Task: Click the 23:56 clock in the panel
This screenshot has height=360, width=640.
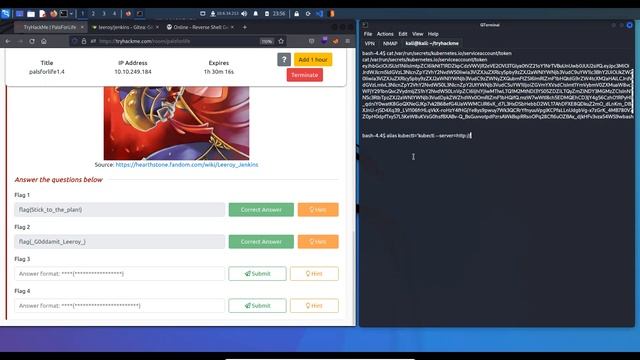Action: click(x=279, y=14)
